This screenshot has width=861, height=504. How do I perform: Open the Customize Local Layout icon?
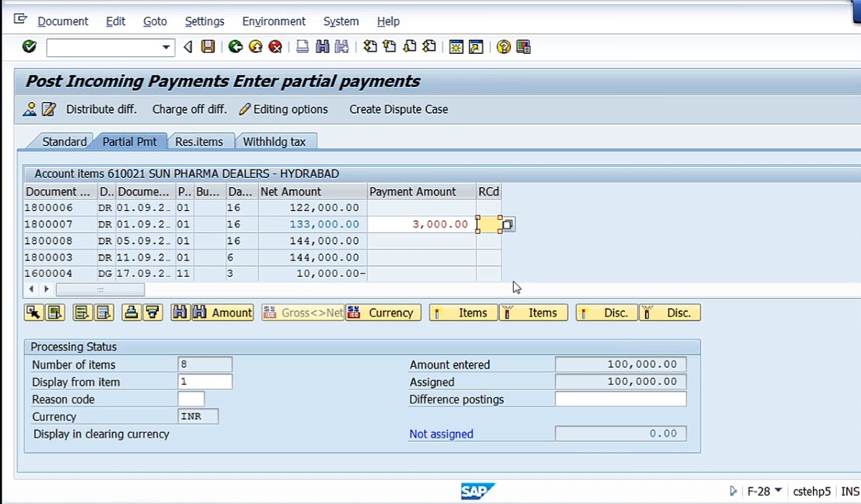tap(523, 47)
